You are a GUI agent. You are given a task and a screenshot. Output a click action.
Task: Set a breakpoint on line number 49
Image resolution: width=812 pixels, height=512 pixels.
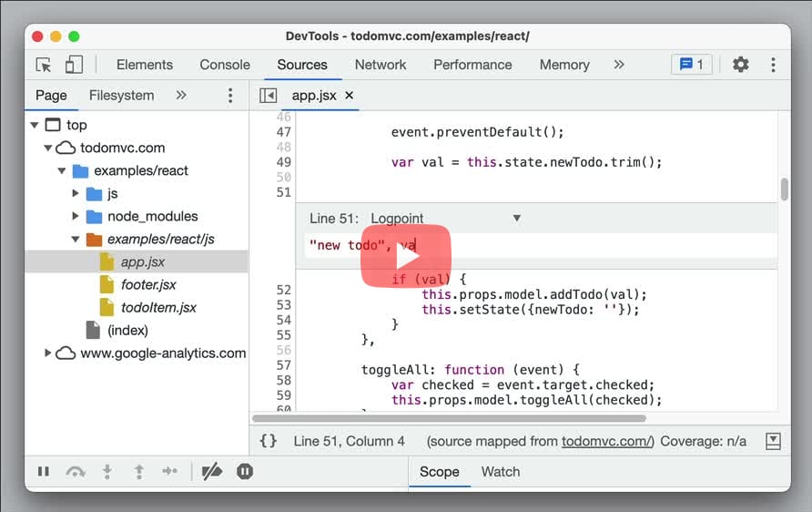tap(283, 162)
